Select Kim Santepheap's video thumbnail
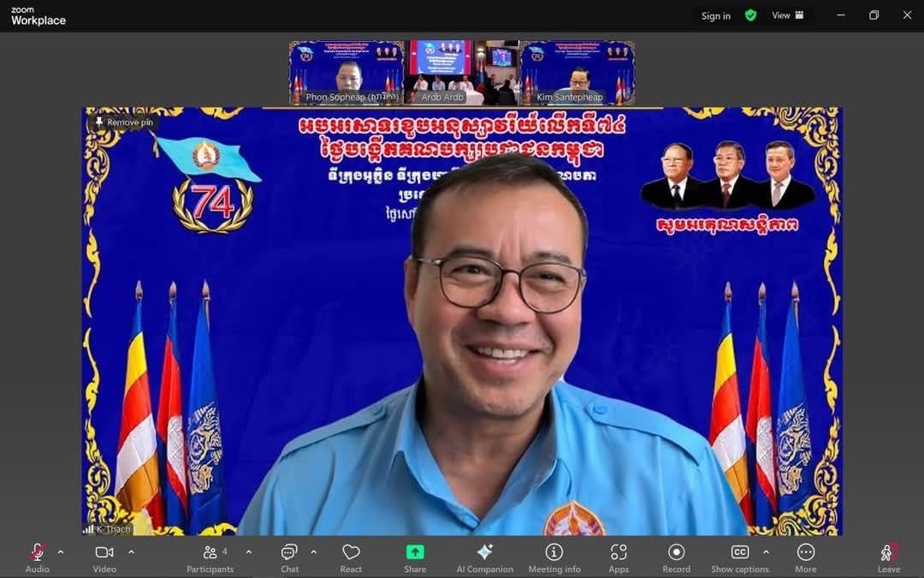This screenshot has width=924, height=578. 577,72
